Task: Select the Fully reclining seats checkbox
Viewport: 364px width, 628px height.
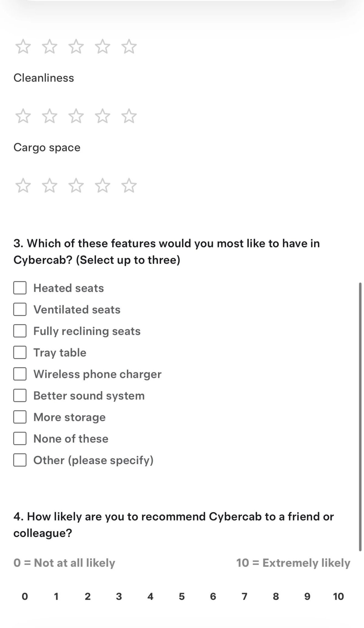Action: point(20,331)
